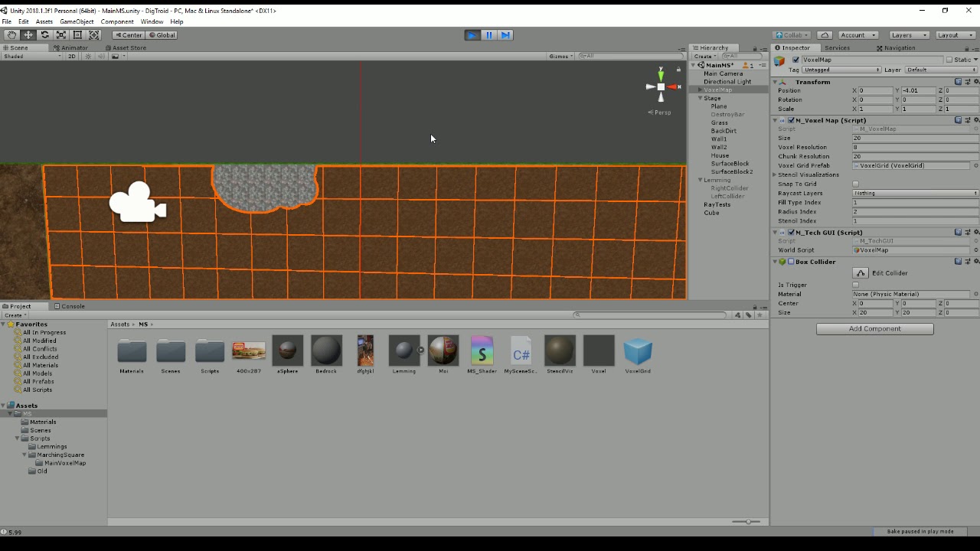Image resolution: width=980 pixels, height=551 pixels.
Task: Toggle the Global pivot rotation button
Action: click(162, 35)
